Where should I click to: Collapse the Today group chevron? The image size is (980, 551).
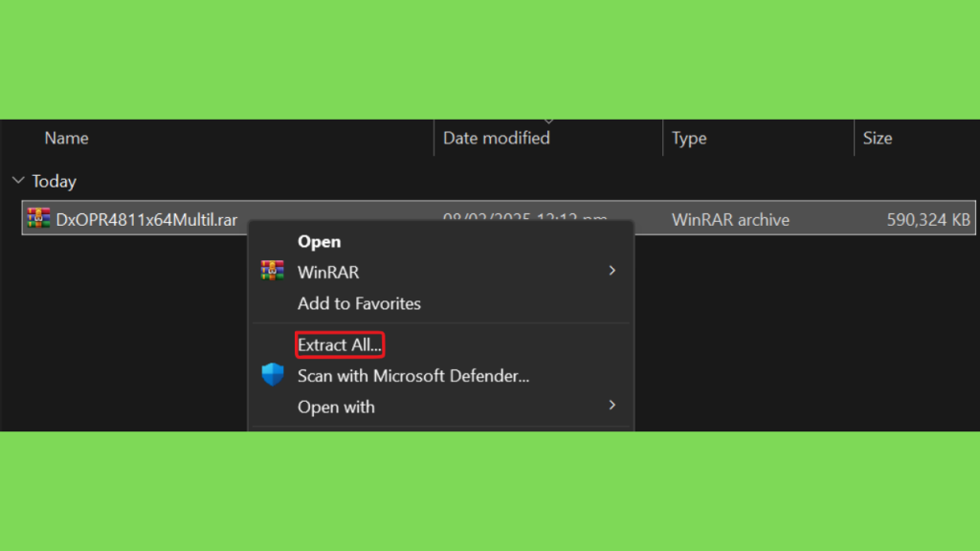click(18, 181)
